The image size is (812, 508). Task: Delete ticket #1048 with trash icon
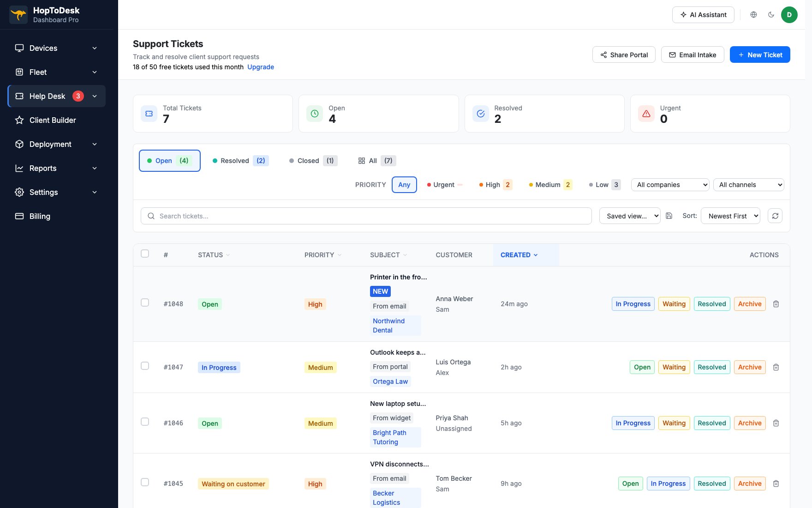click(x=776, y=304)
